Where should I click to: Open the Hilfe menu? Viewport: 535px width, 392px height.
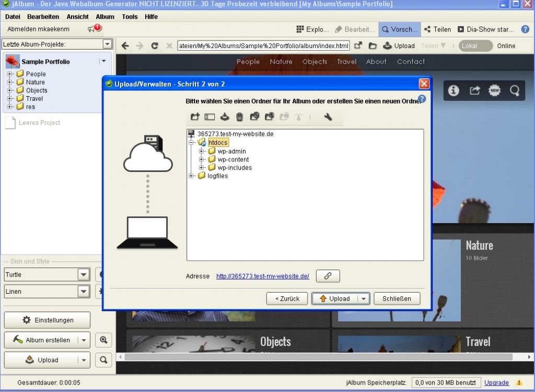151,17
